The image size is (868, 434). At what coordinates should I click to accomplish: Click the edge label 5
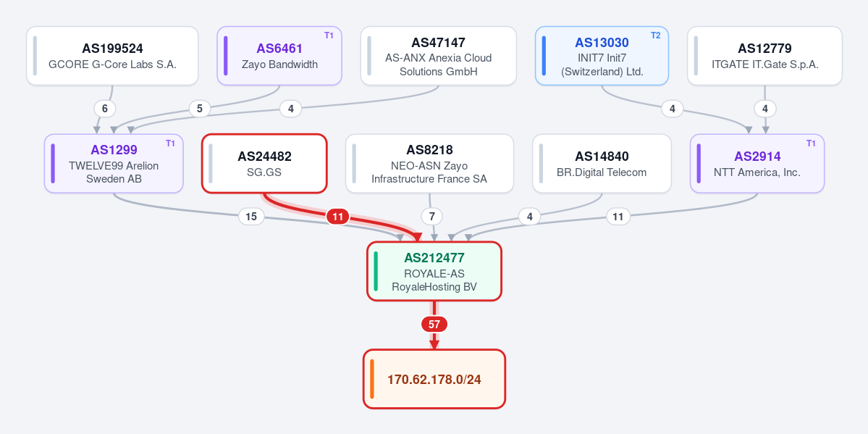[200, 109]
